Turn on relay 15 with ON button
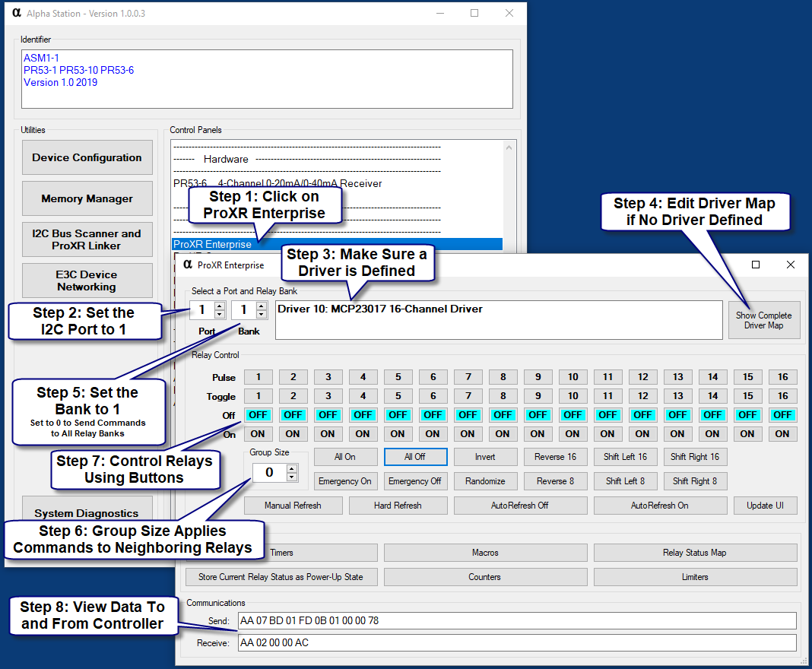This screenshot has height=669, width=812. [747, 434]
